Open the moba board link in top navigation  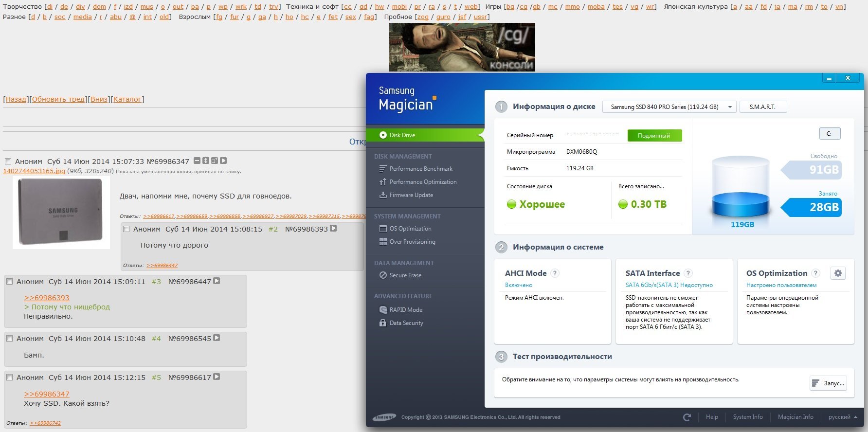tap(596, 7)
